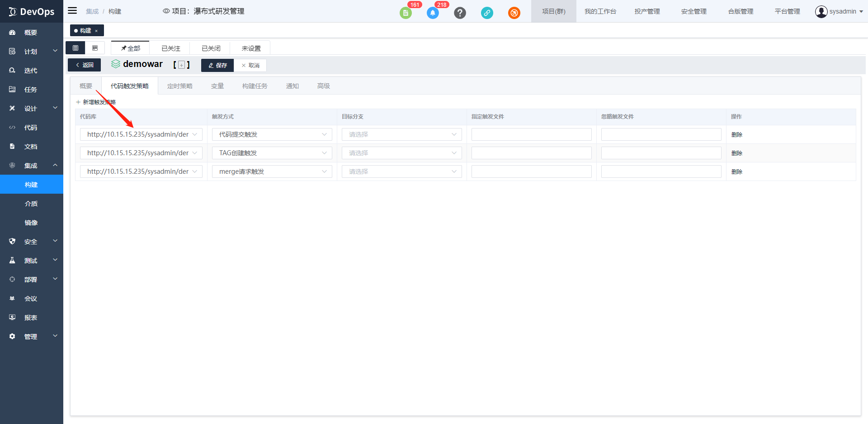The image size is (868, 424).
Task: Open the green document notification icon
Action: point(406,13)
